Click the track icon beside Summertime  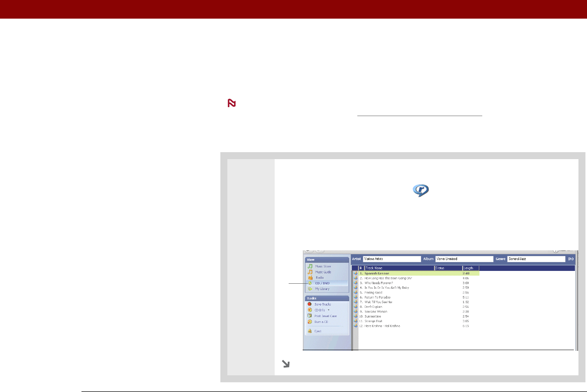(355, 316)
